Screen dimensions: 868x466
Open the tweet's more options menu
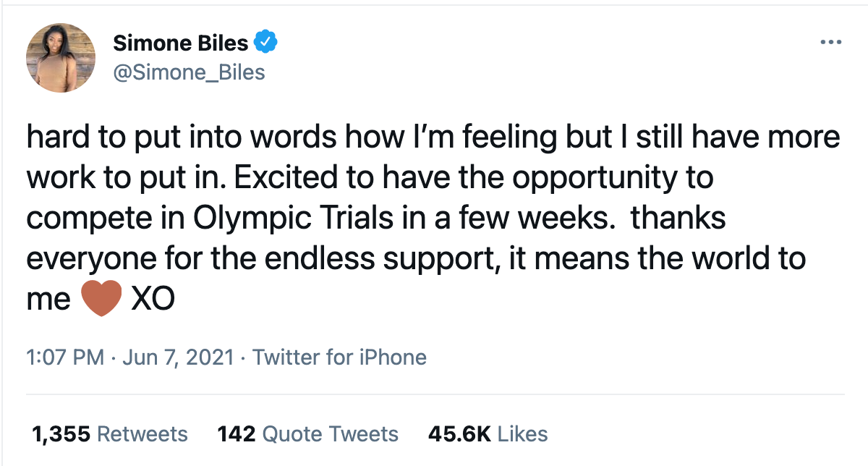(x=831, y=43)
